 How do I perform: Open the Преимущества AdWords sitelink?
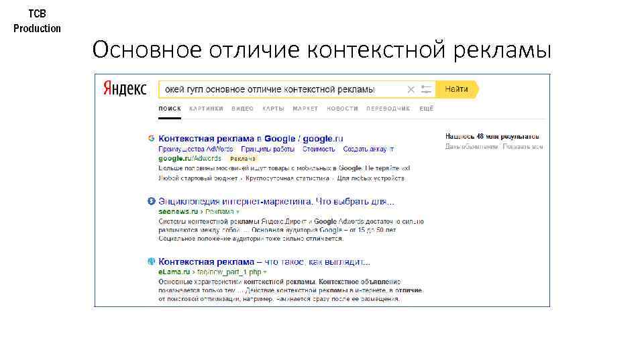tap(195, 149)
